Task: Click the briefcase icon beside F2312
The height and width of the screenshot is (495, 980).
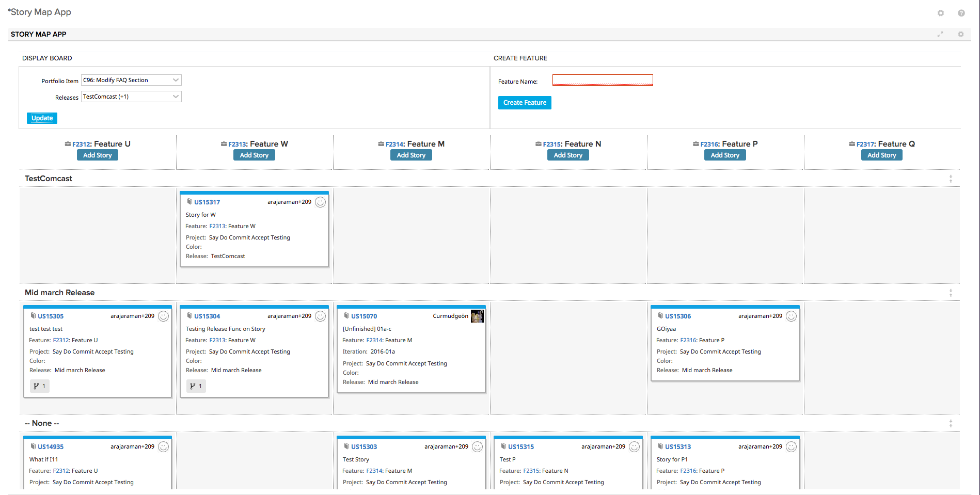Action: pos(68,144)
